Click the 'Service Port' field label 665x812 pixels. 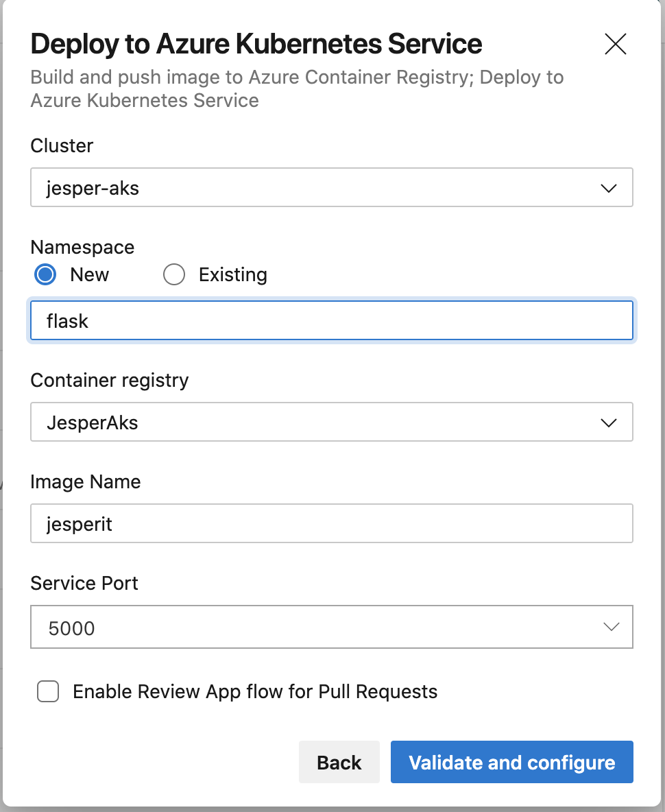84,583
